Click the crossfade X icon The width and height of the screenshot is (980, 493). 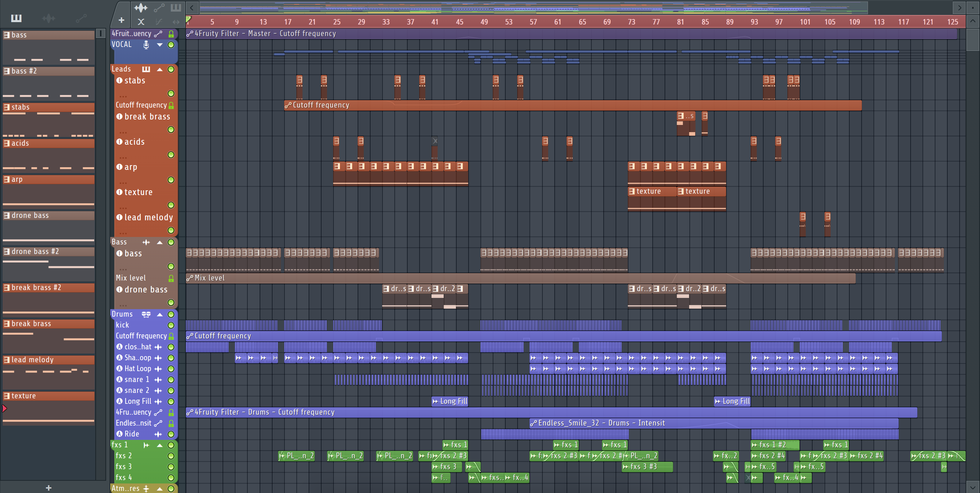141,22
